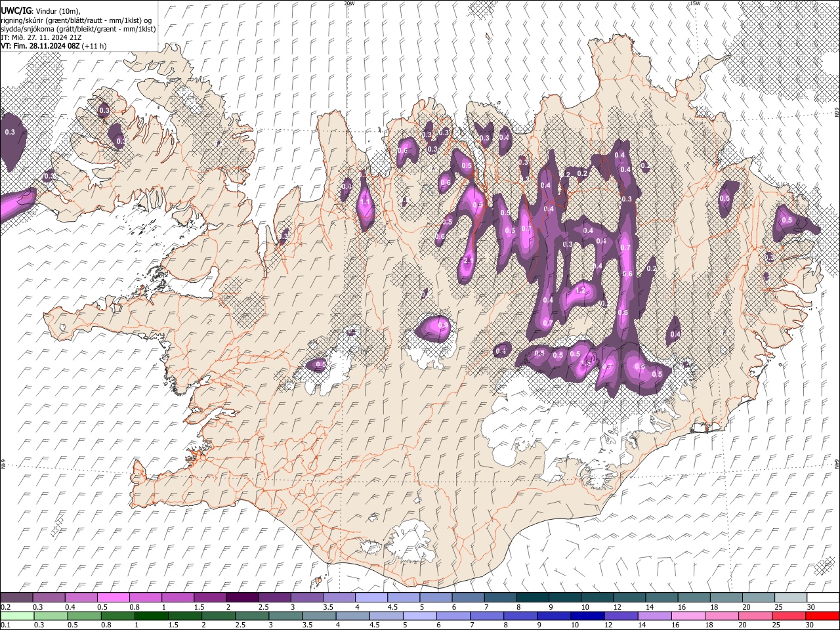Click the "2.1" snowfall value on the map
This screenshot has height=630, width=840.
point(468,261)
